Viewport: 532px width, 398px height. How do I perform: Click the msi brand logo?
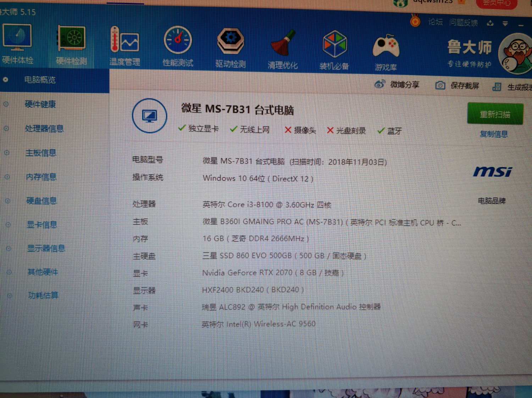[x=493, y=172]
